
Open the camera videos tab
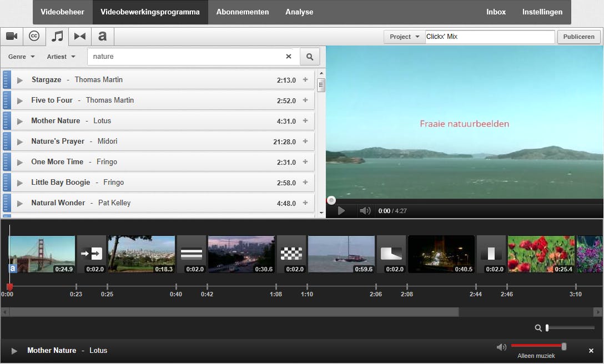(12, 37)
